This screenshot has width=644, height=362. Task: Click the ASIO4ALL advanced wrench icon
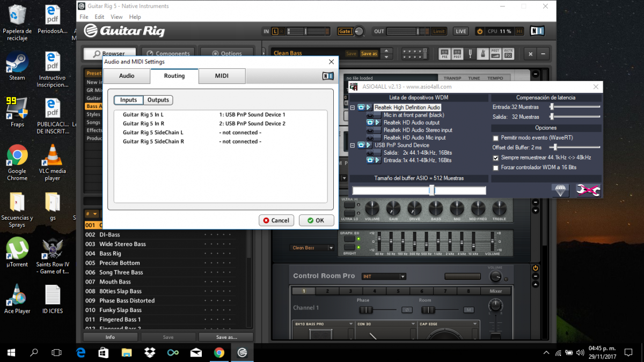coord(588,190)
